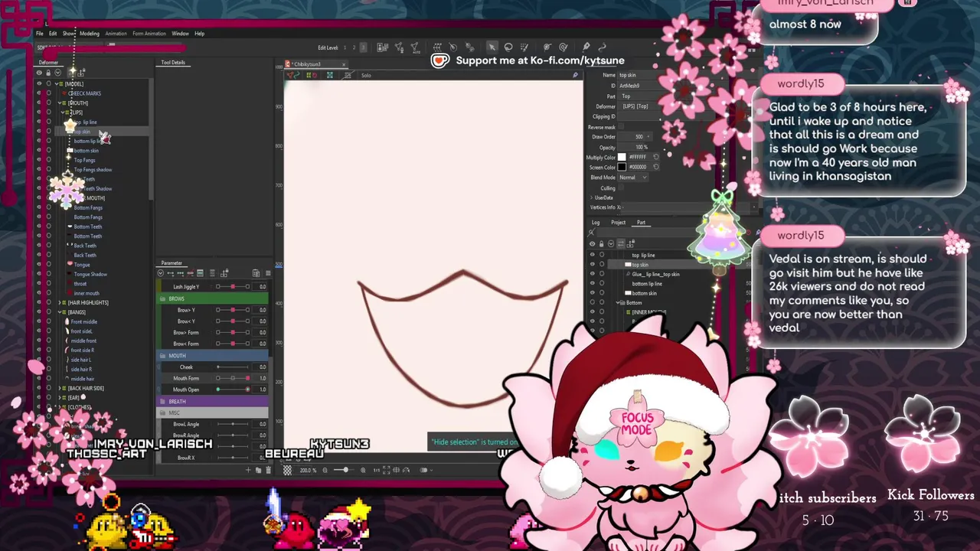This screenshot has width=980, height=551.
Task: Open the manual Mesh Edit tool
Action: click(399, 47)
